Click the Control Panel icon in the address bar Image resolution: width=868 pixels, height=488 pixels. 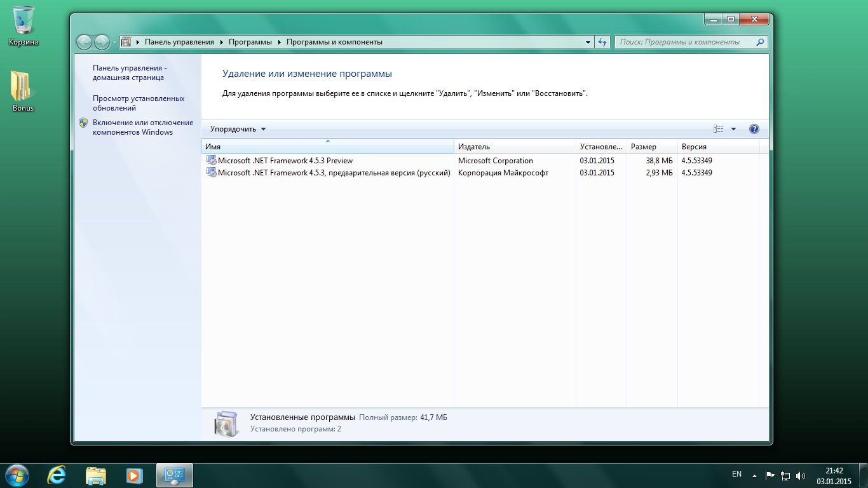(x=126, y=42)
